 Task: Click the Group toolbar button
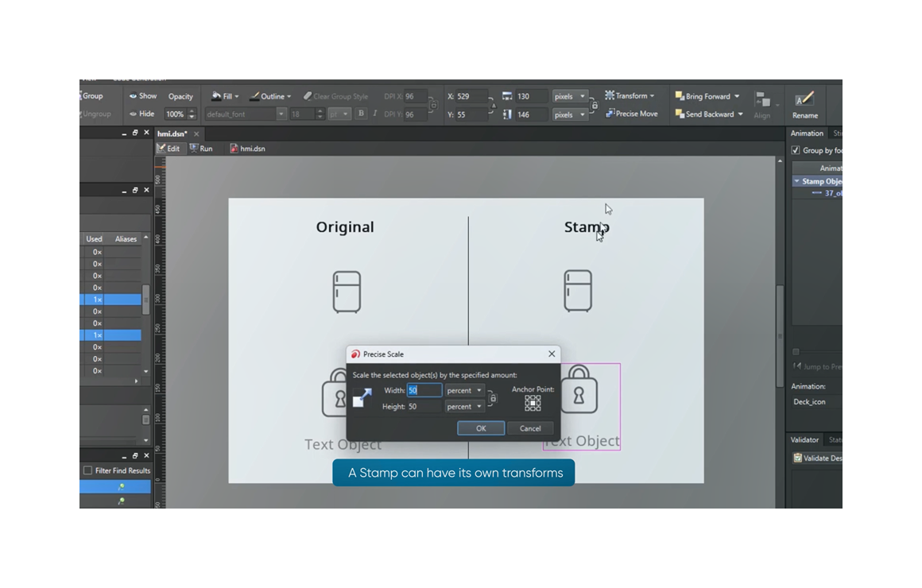pos(91,96)
